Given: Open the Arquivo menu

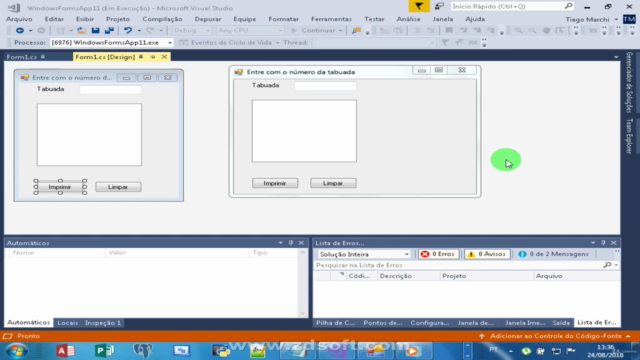Looking at the screenshot, I should point(19,19).
